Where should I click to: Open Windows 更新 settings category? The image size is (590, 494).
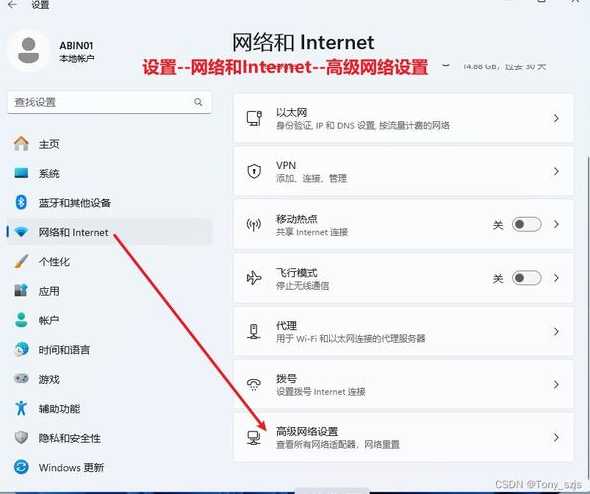tap(109, 467)
